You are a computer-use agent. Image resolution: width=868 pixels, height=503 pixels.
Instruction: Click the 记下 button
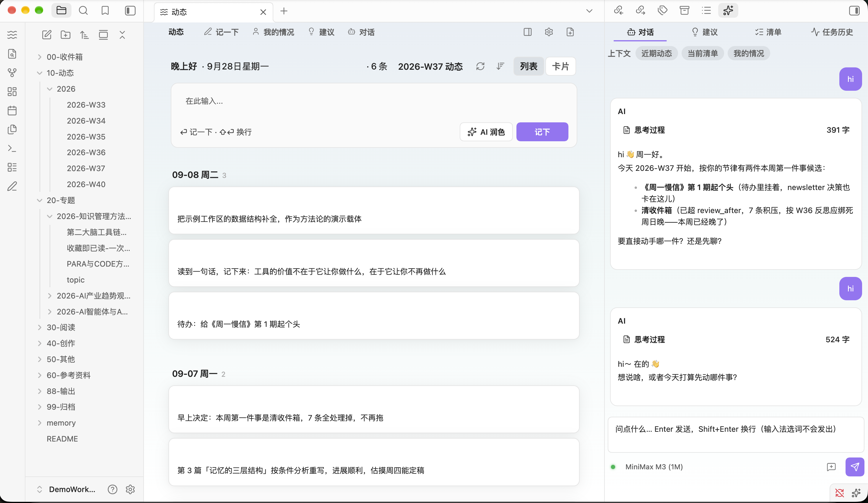[542, 132]
